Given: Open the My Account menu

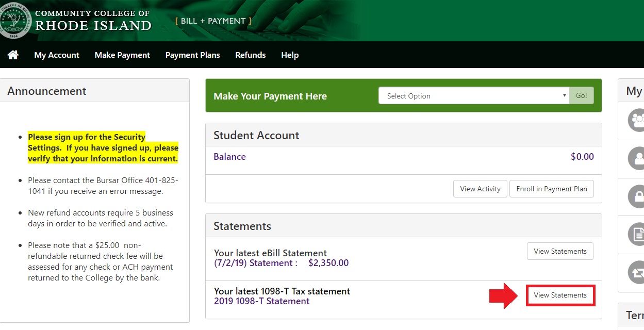Looking at the screenshot, I should [x=57, y=55].
